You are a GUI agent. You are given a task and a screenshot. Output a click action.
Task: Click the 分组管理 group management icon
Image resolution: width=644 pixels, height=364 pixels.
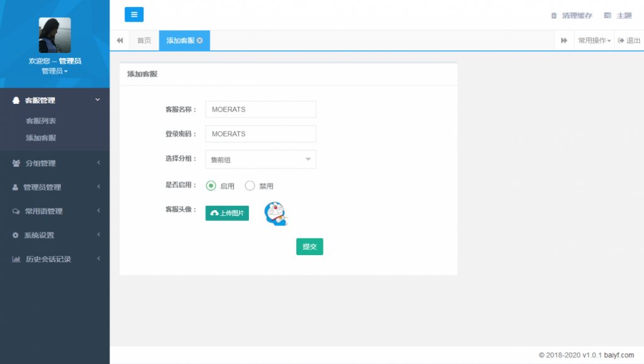tap(16, 163)
